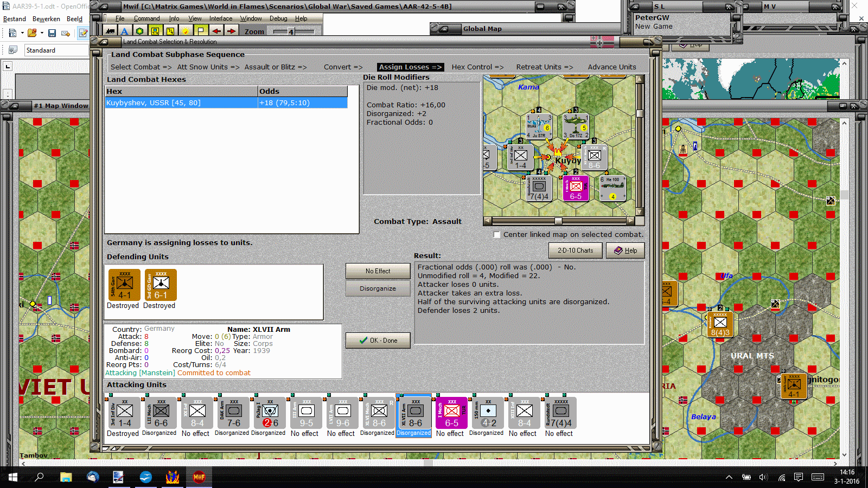Click the OK - Done button
The image size is (868, 488).
click(x=378, y=341)
